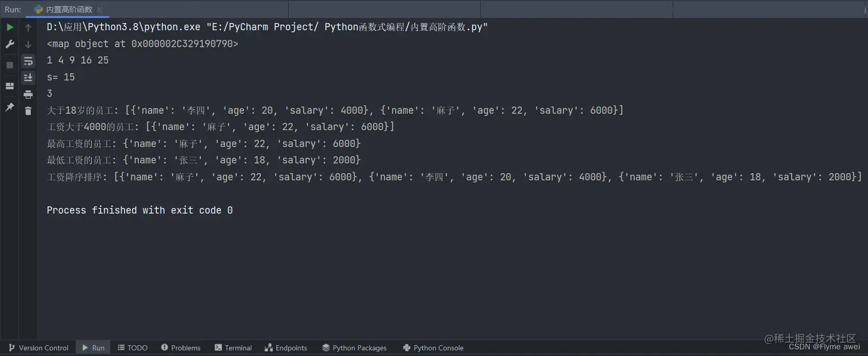Open the TODO tool window

(x=133, y=347)
